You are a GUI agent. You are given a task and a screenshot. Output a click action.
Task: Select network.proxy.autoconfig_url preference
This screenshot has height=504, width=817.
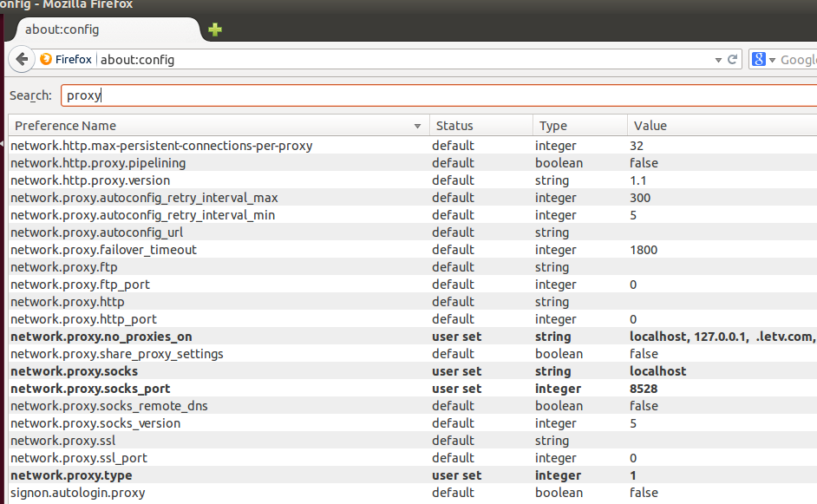(97, 232)
